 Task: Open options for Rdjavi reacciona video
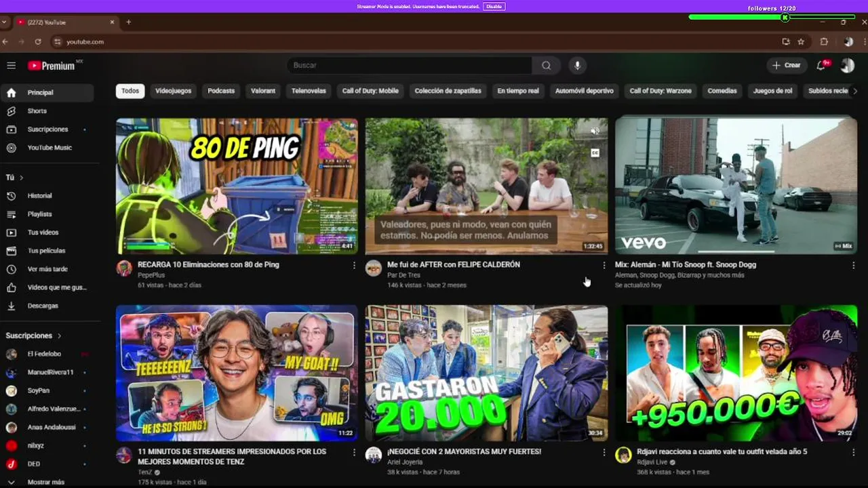tap(853, 452)
